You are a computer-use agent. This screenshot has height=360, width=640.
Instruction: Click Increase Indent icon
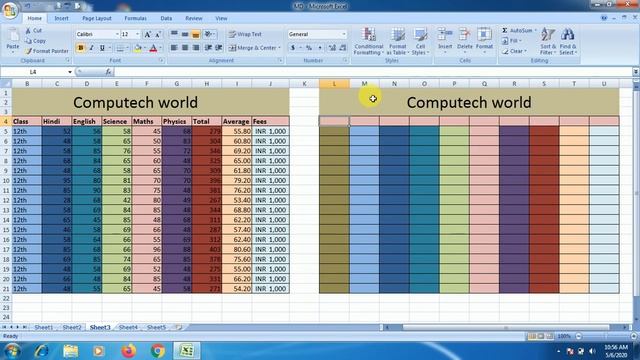pos(219,48)
